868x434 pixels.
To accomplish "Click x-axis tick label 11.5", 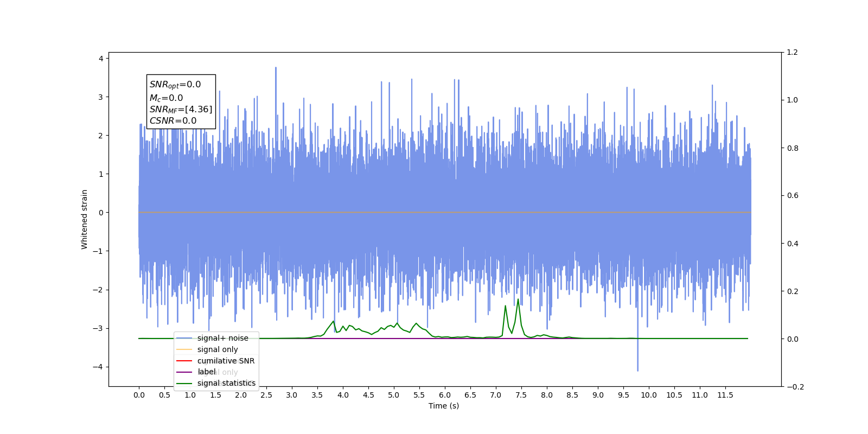I will point(725,395).
